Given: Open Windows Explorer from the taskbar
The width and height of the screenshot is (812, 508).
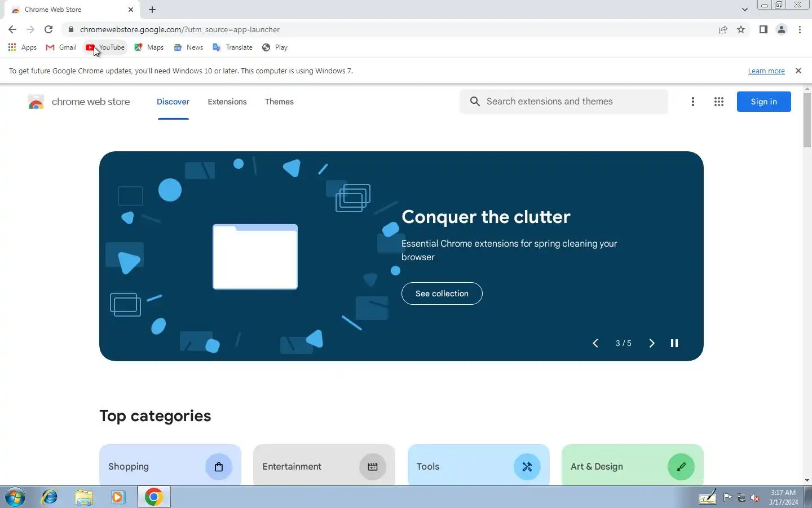Looking at the screenshot, I should click(84, 497).
